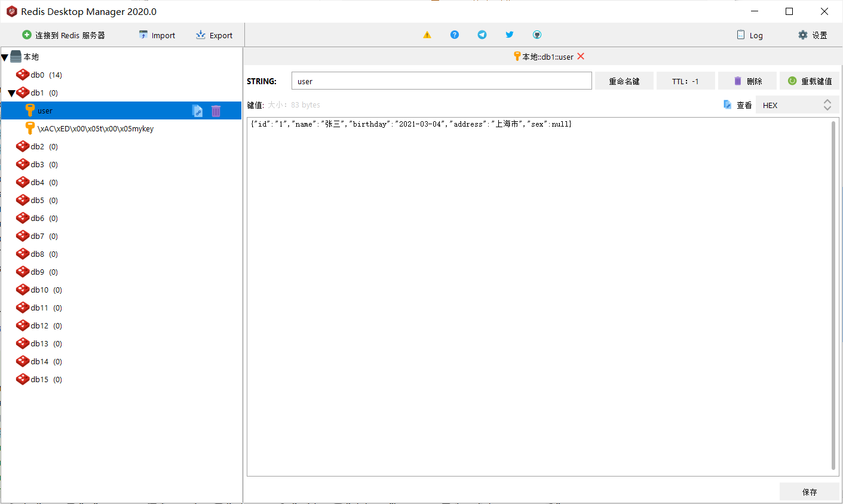This screenshot has height=504, width=843.
Task: Collapse the 本地 connection tree node
Action: (5, 57)
